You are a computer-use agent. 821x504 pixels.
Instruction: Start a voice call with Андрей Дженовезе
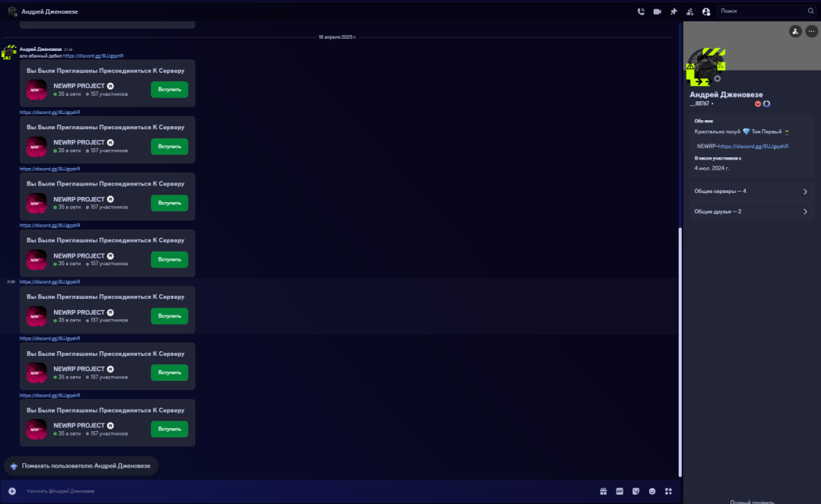click(x=641, y=11)
